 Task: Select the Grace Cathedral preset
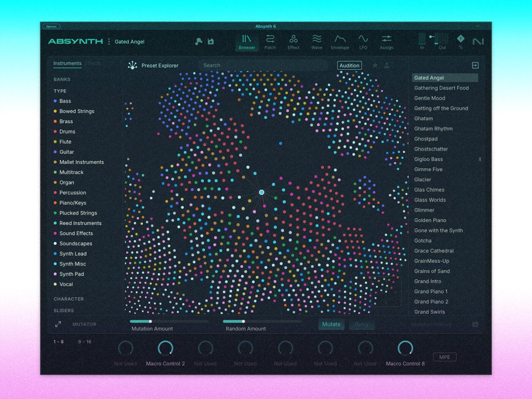point(434,251)
